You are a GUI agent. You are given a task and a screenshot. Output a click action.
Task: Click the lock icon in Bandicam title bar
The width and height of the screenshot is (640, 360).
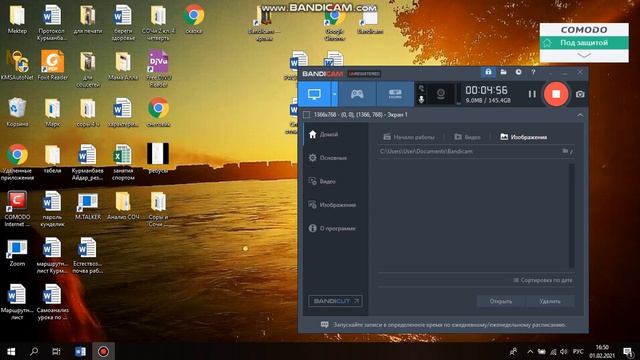click(488, 72)
